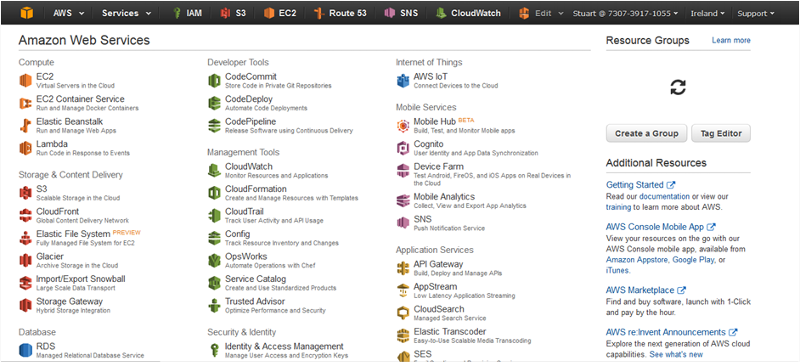The width and height of the screenshot is (800, 362).
Task: Click the CloudWatch icon under Management Tools
Action: pyautogui.click(x=214, y=170)
